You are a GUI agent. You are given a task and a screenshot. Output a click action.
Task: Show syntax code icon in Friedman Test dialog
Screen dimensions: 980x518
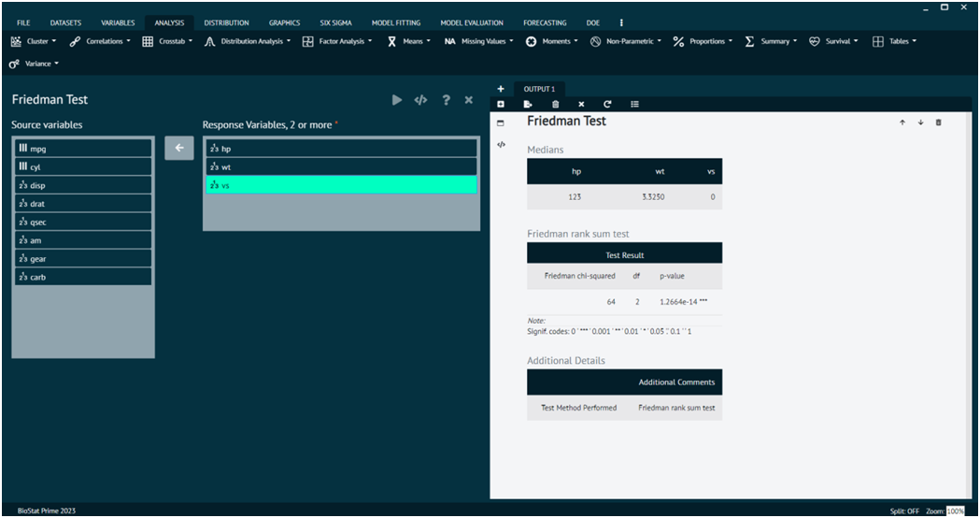pos(420,100)
